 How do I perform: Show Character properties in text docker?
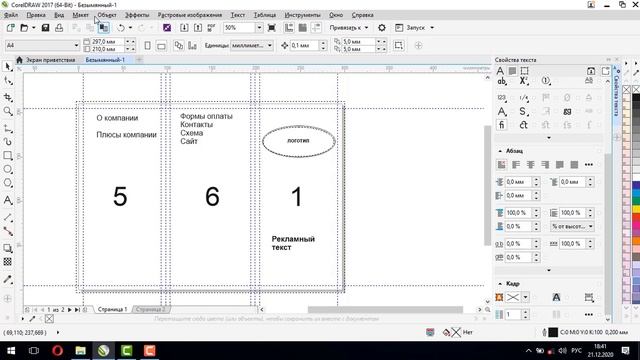pos(500,71)
